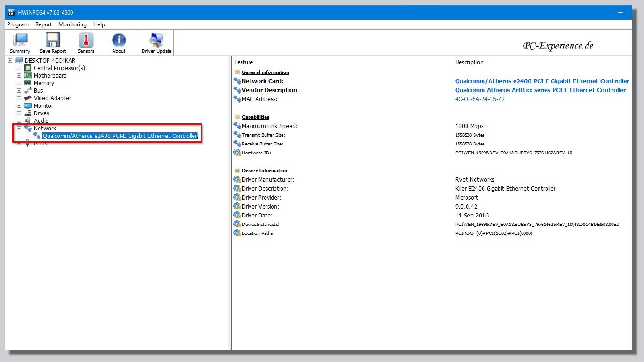Select the Capabilities section header
Image resolution: width=644 pixels, height=362 pixels.
(x=256, y=117)
